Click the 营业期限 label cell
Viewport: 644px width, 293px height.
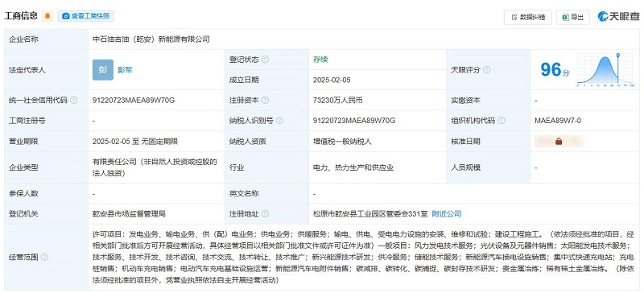pos(47,142)
